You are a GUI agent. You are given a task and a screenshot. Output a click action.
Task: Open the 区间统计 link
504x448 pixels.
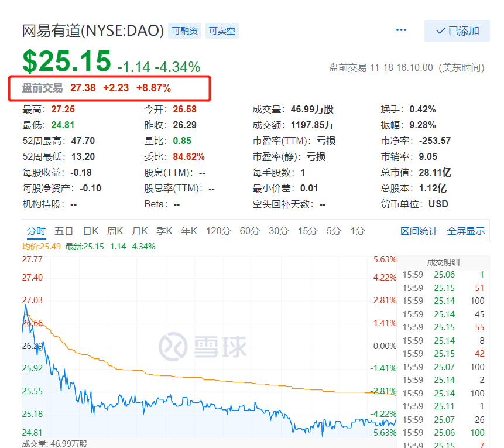(419, 231)
